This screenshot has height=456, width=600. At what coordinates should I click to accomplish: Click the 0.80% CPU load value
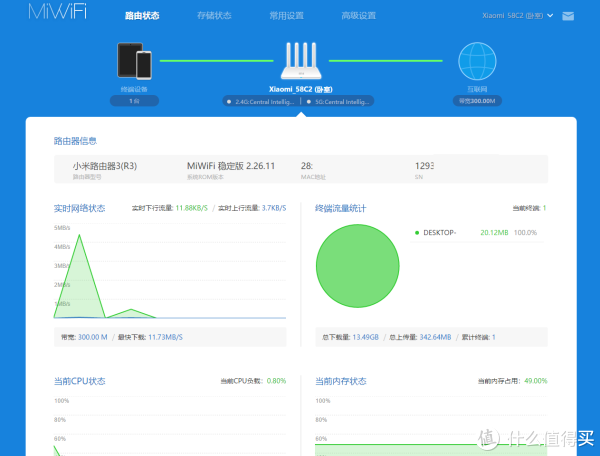[276, 381]
